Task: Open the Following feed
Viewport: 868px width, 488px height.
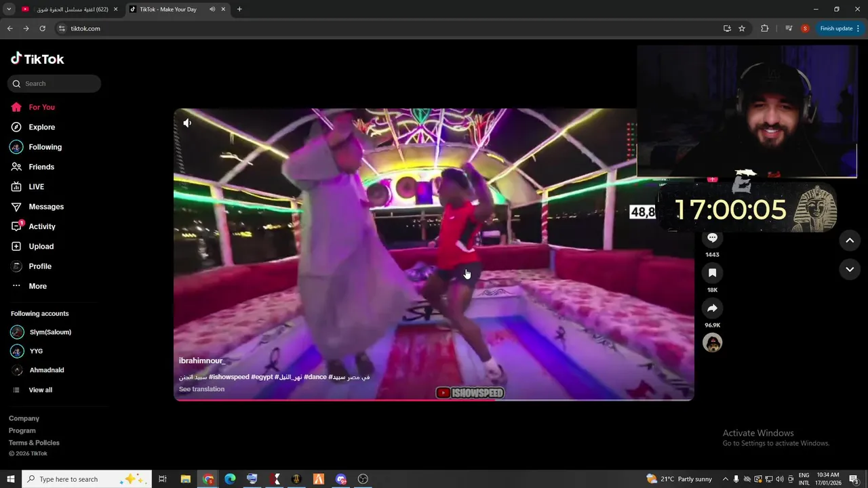Action: tap(36, 147)
